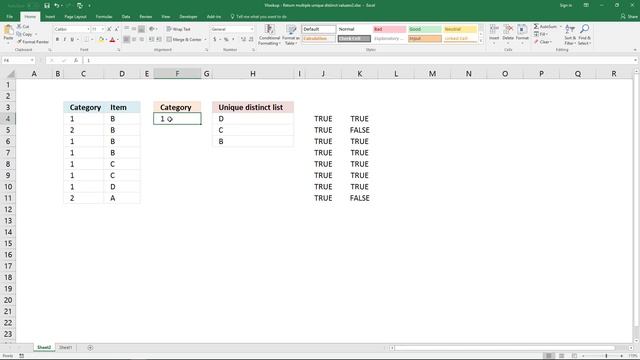Open the Fill dropdown

tap(542, 34)
